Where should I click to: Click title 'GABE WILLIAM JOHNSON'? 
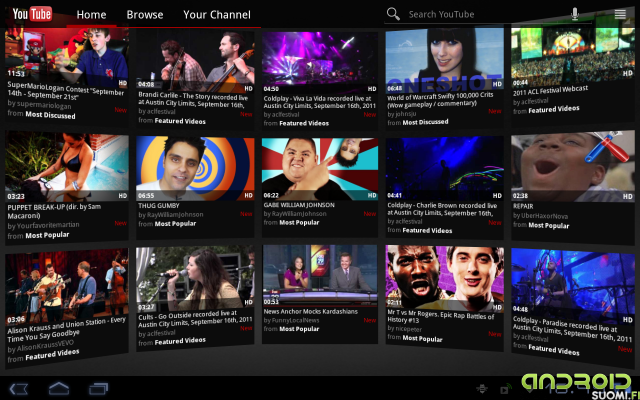[299, 205]
